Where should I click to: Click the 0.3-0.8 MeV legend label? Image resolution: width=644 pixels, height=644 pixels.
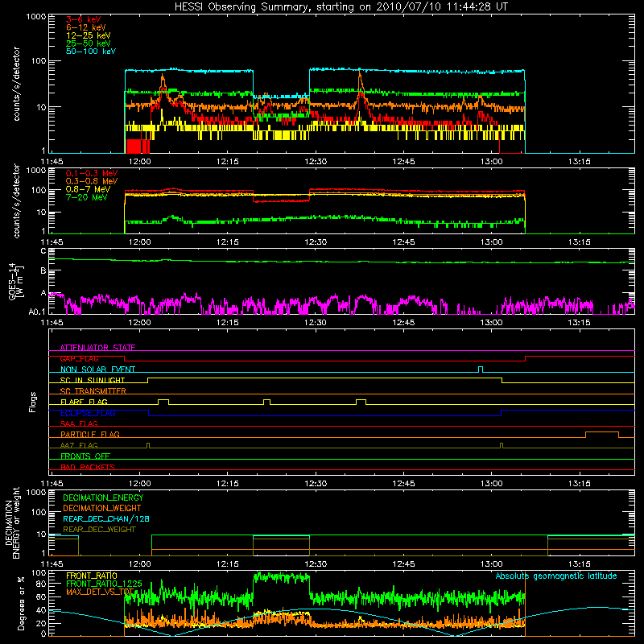point(92,181)
